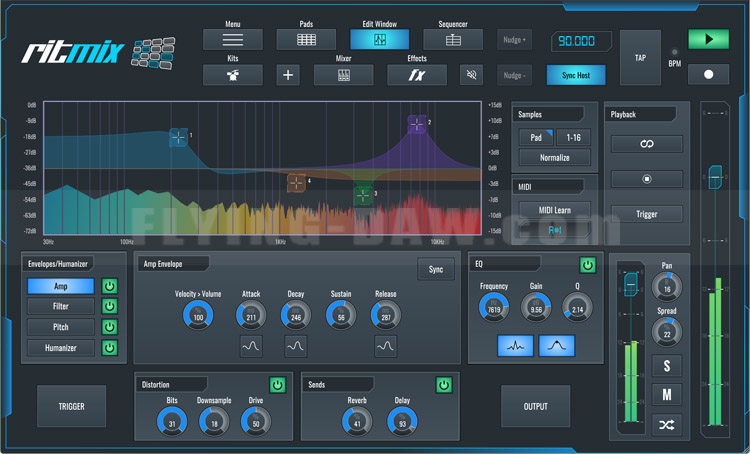Click the Velocity > Volume knob
Image resolution: width=750 pixels, height=454 pixels.
tap(198, 315)
